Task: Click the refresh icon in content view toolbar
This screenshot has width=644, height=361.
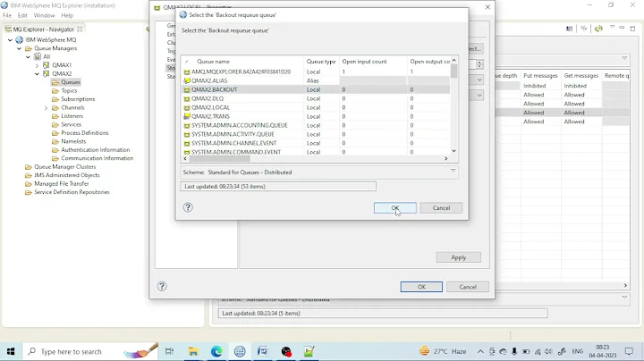Action: 598,29
